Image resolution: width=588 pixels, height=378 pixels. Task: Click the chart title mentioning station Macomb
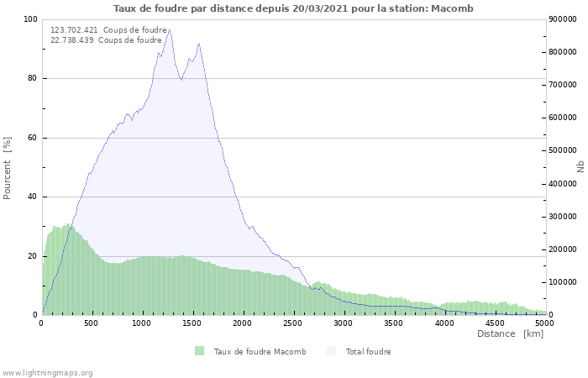pyautogui.click(x=293, y=8)
